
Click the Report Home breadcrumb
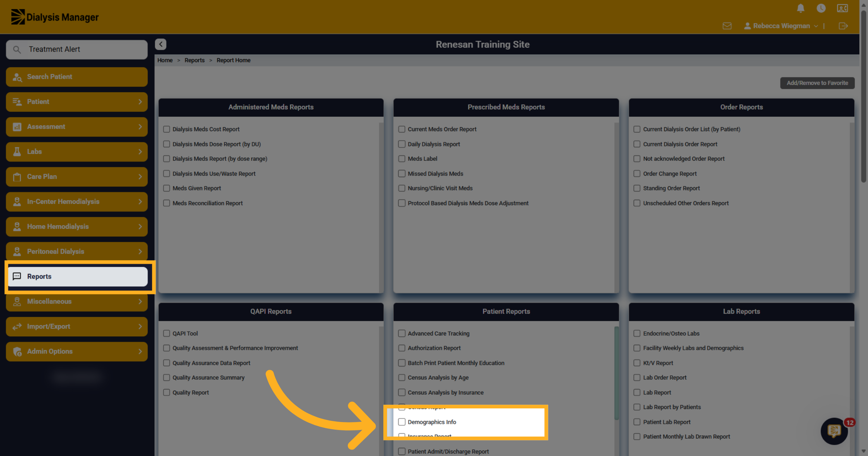234,60
